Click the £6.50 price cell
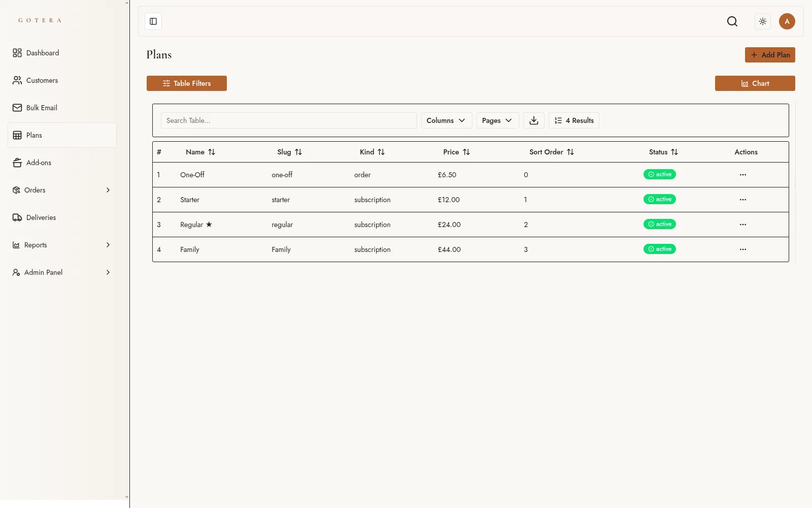Viewport: 812px width, 508px height. point(447,175)
